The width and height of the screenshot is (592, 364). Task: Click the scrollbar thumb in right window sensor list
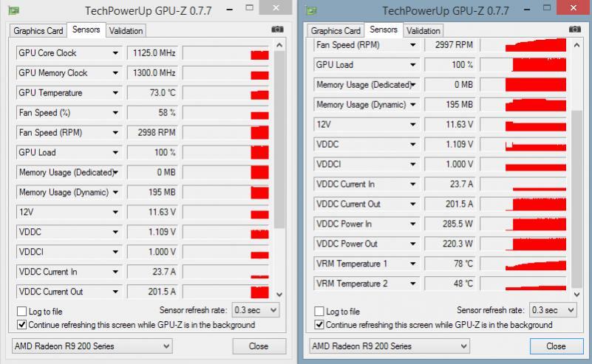pyautogui.click(x=577, y=199)
